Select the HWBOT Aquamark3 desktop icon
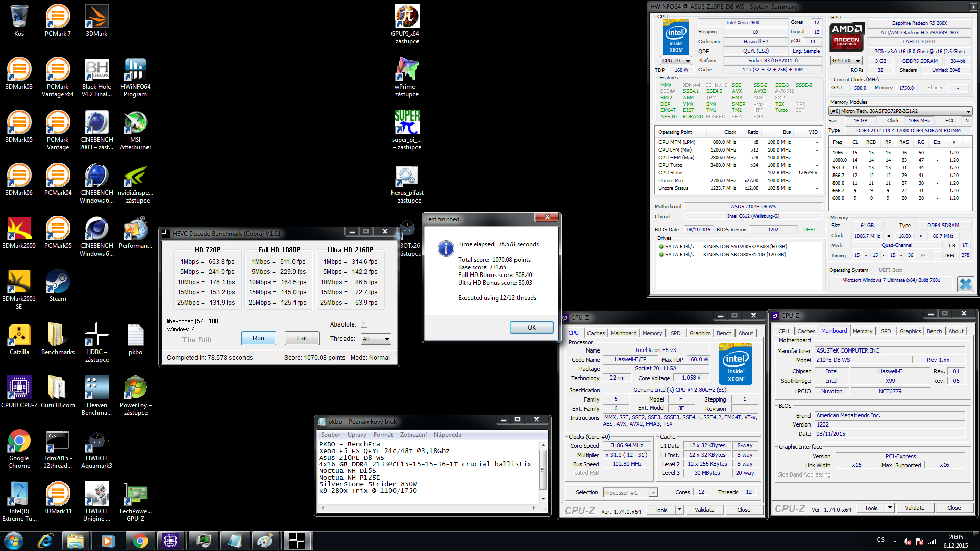 point(96,448)
